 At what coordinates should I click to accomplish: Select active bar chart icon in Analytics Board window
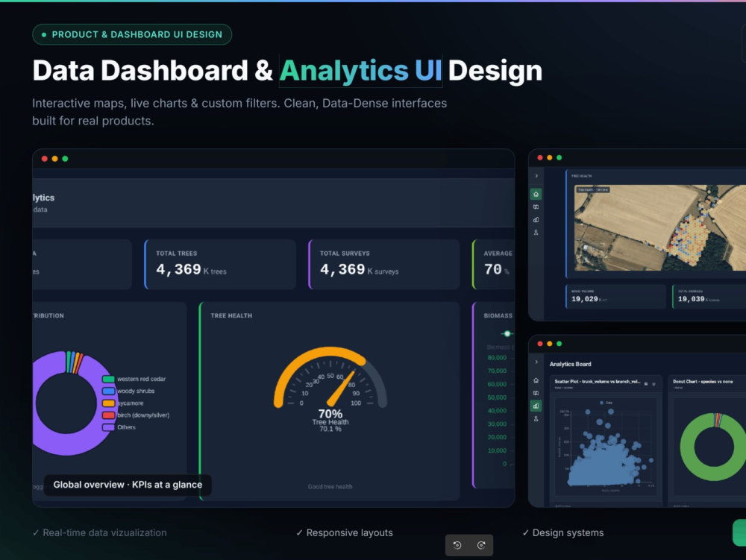coord(536,406)
